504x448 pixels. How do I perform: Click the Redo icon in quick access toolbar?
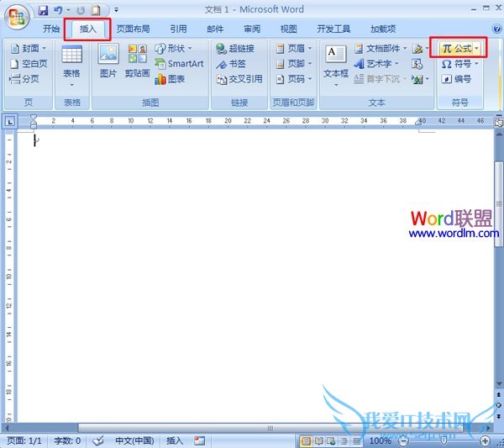pyautogui.click(x=81, y=10)
